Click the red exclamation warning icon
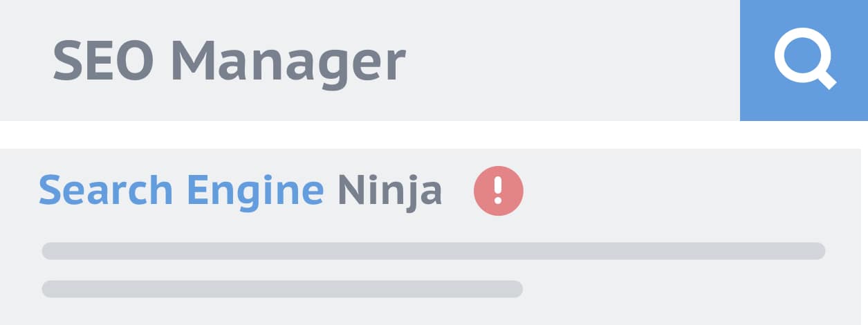 (x=498, y=191)
